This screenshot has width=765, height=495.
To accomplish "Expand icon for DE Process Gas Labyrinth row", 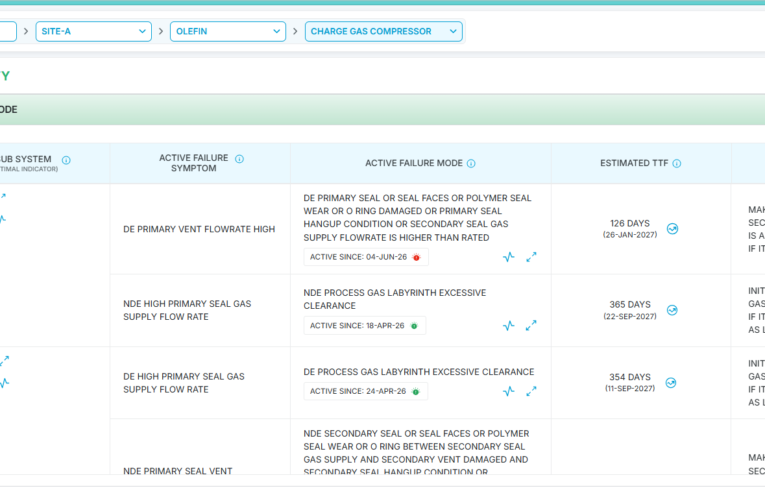I will click(531, 391).
